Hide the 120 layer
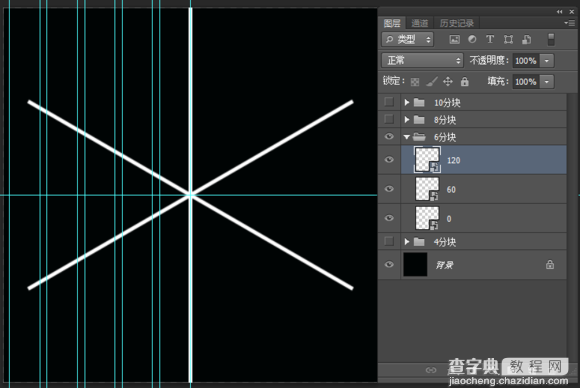Viewport: 580px width, 388px height. 389,160
